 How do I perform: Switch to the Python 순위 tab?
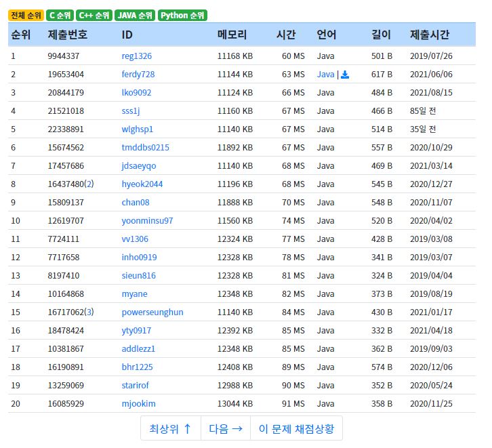click(x=182, y=16)
